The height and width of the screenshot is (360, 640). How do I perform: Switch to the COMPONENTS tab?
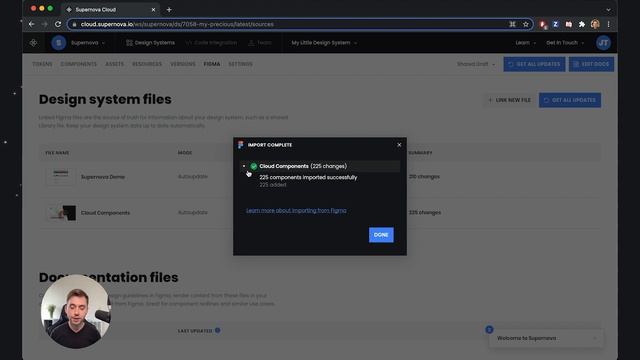(x=78, y=64)
